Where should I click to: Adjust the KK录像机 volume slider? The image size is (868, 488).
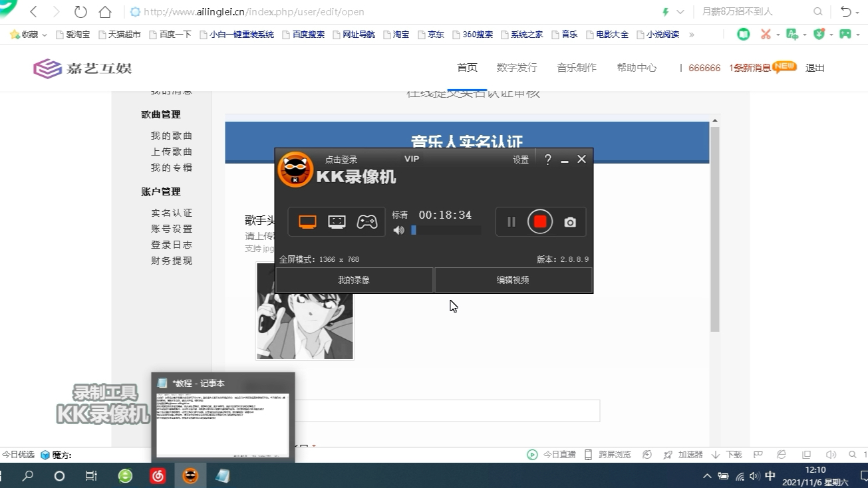click(x=446, y=230)
